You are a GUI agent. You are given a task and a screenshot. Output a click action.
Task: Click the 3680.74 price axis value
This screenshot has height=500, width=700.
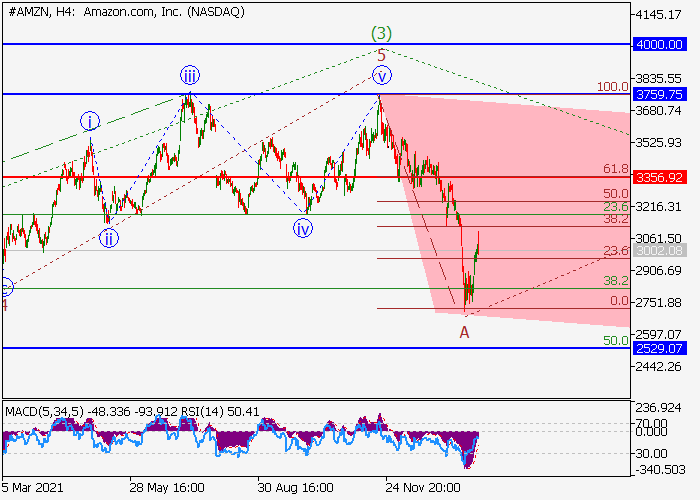pos(658,111)
